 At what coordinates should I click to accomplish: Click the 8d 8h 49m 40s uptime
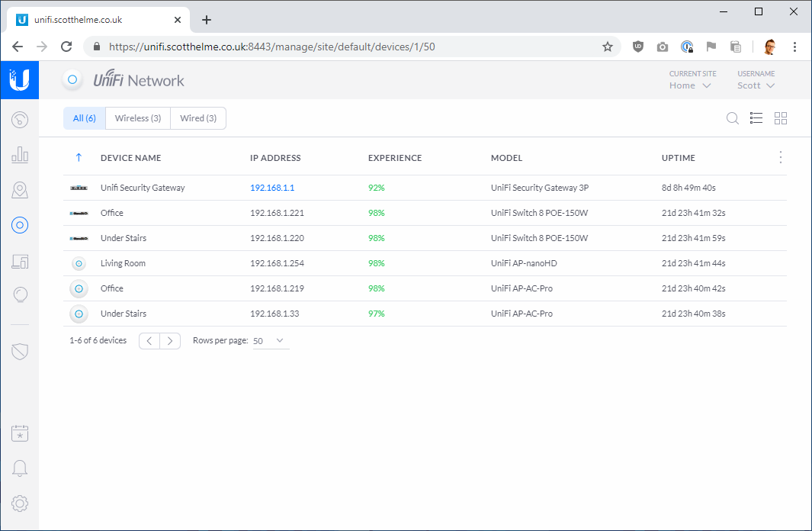pos(688,188)
